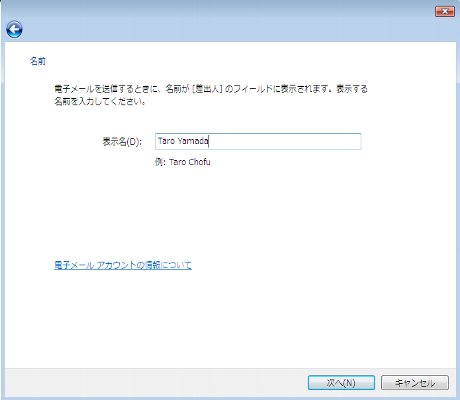The width and height of the screenshot is (460, 400).
Task: Continue with the 次へ(N) button
Action: coord(341,383)
